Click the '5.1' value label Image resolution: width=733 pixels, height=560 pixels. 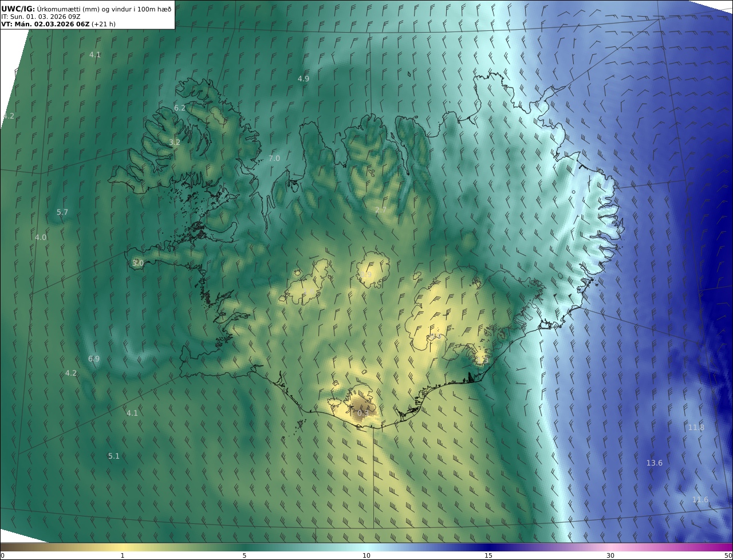click(114, 456)
